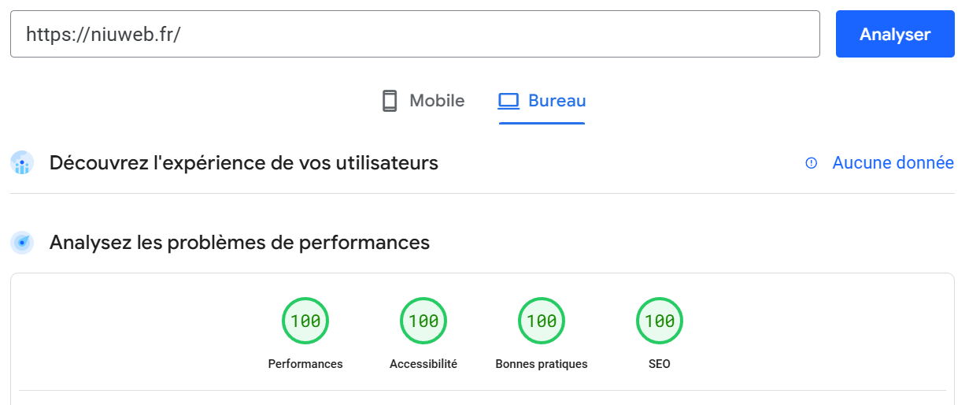
Task: Jump to the SEO label text
Action: (660, 364)
